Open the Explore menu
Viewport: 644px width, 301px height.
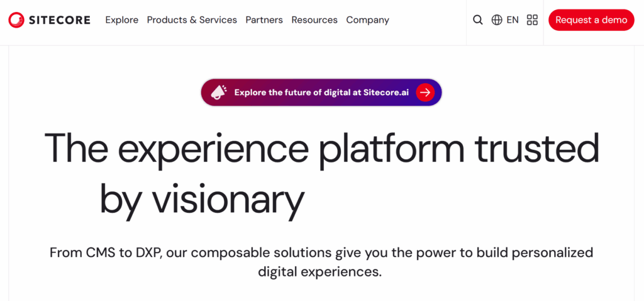click(x=121, y=20)
